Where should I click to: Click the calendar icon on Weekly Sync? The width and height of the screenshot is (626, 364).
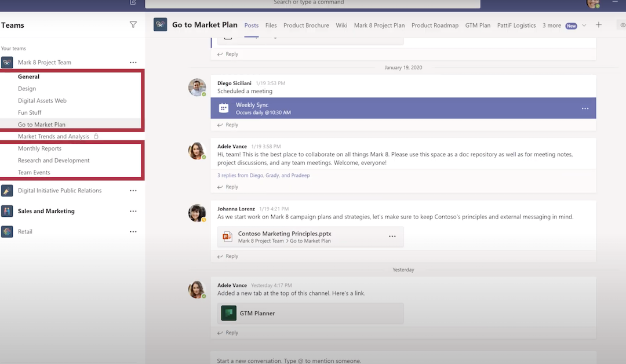(224, 108)
